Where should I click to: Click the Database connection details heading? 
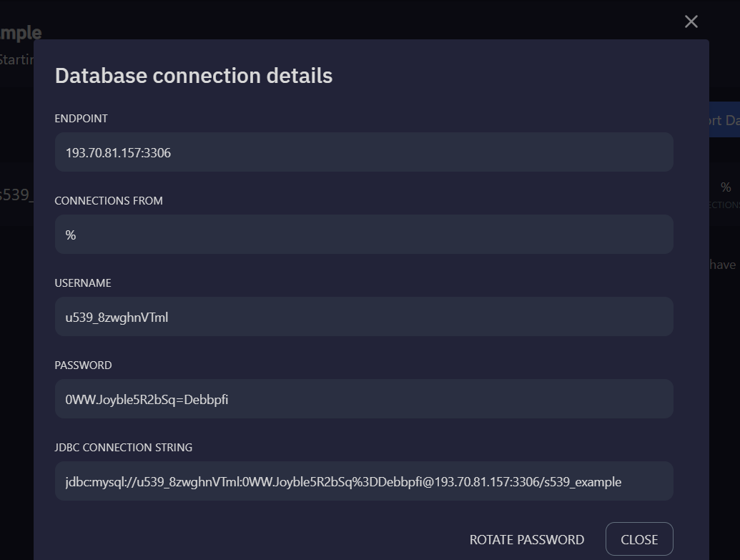pos(193,76)
